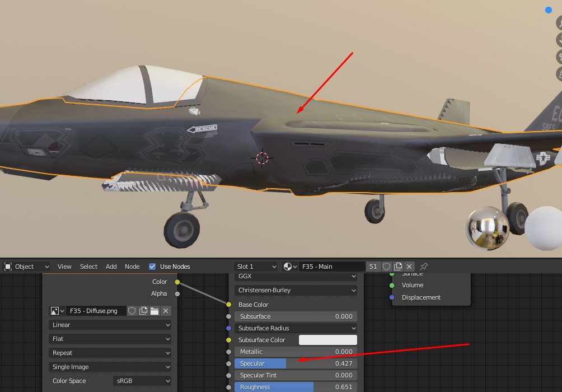
Task: Unlink the F35 - Main material
Action: [x=409, y=267]
